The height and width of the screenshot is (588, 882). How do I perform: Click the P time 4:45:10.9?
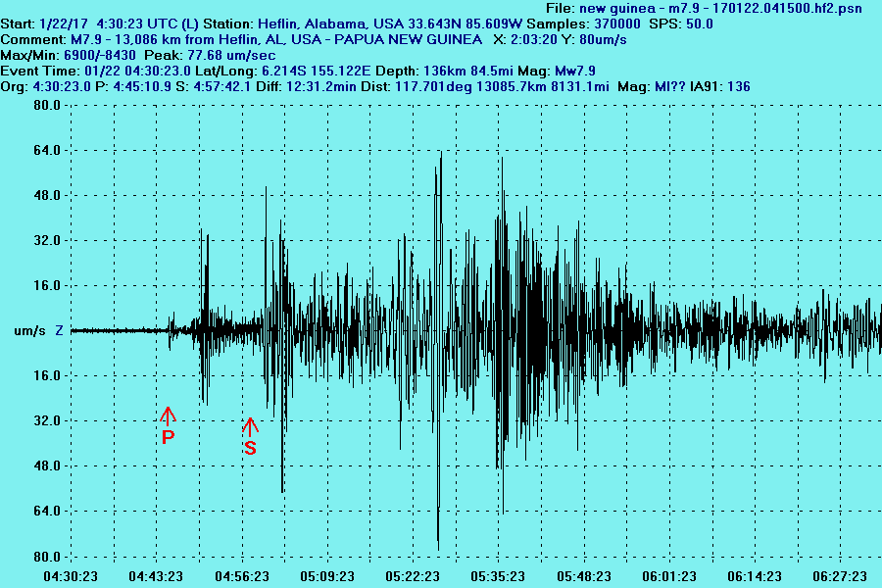pos(142,87)
